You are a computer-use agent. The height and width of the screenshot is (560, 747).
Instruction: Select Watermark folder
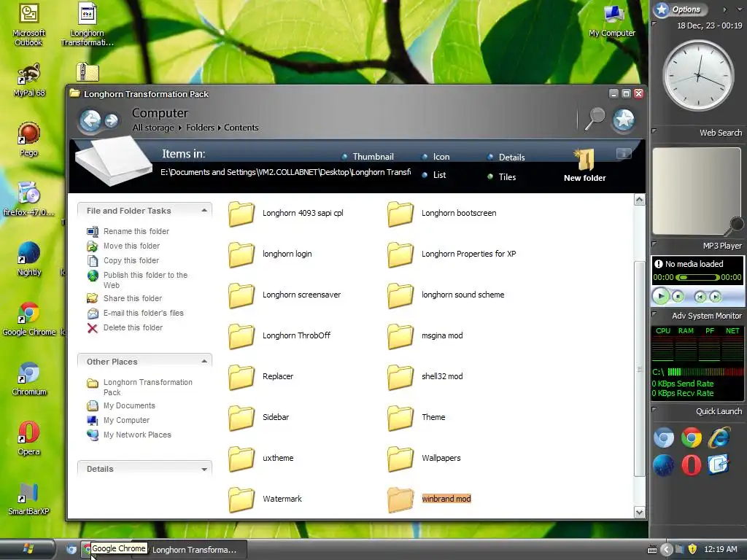click(x=265, y=499)
